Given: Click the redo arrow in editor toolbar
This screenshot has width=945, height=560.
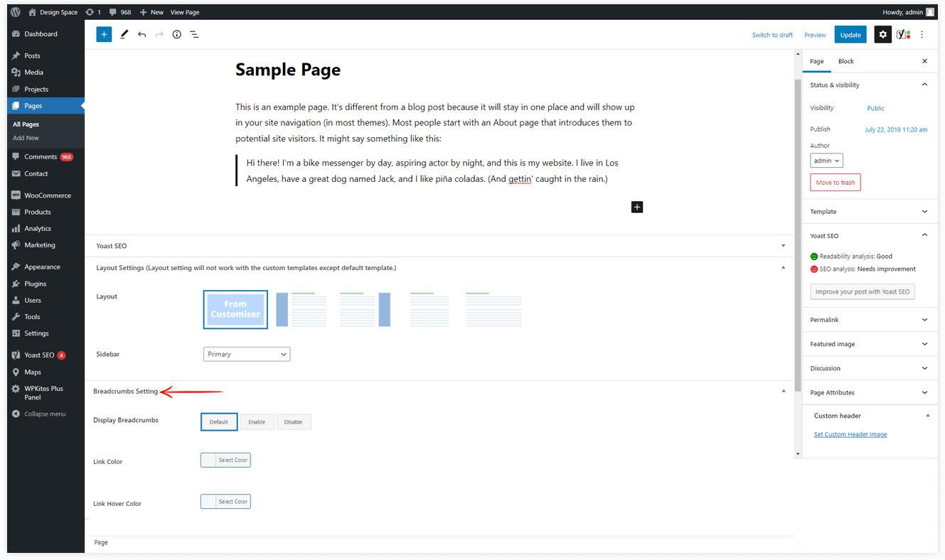Looking at the screenshot, I should 159,34.
